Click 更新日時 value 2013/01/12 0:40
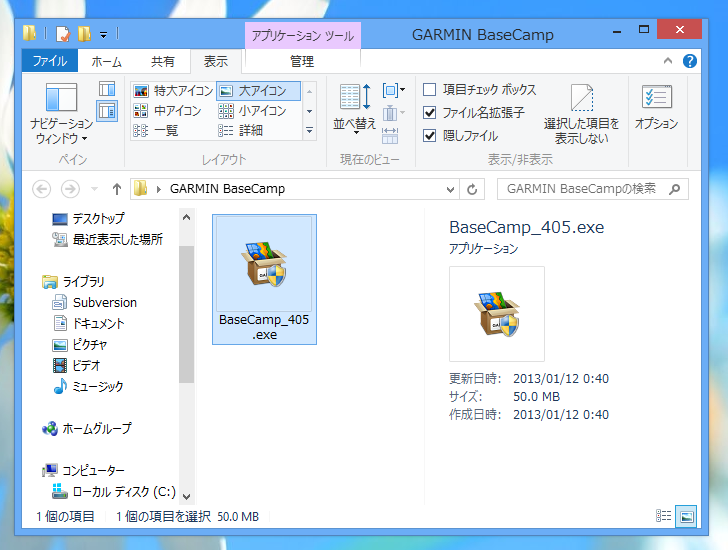728x550 pixels. (x=561, y=379)
